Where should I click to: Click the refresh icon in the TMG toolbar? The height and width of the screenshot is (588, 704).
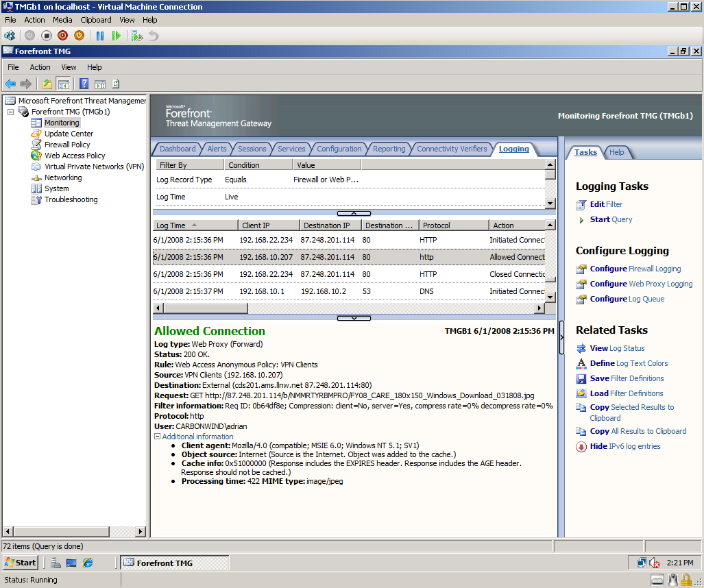(x=116, y=84)
